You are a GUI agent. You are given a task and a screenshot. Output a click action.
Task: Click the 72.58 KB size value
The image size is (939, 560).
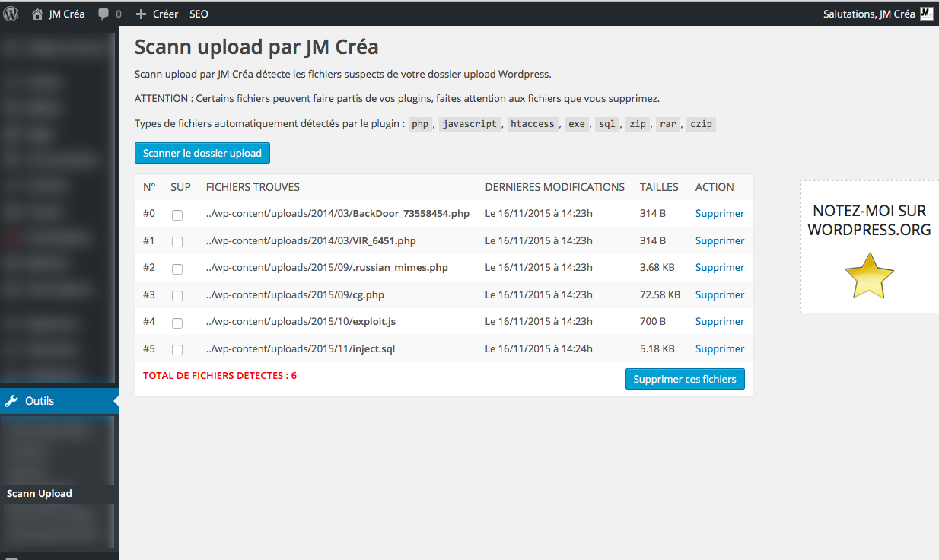click(x=660, y=294)
